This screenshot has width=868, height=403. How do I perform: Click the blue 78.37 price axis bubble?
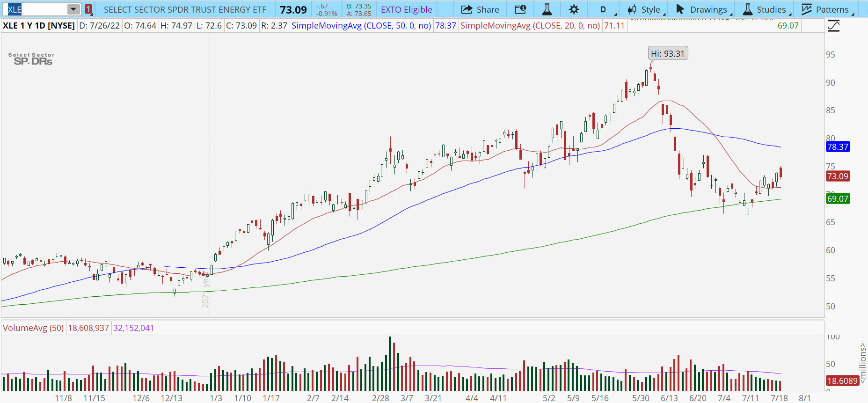[838, 147]
